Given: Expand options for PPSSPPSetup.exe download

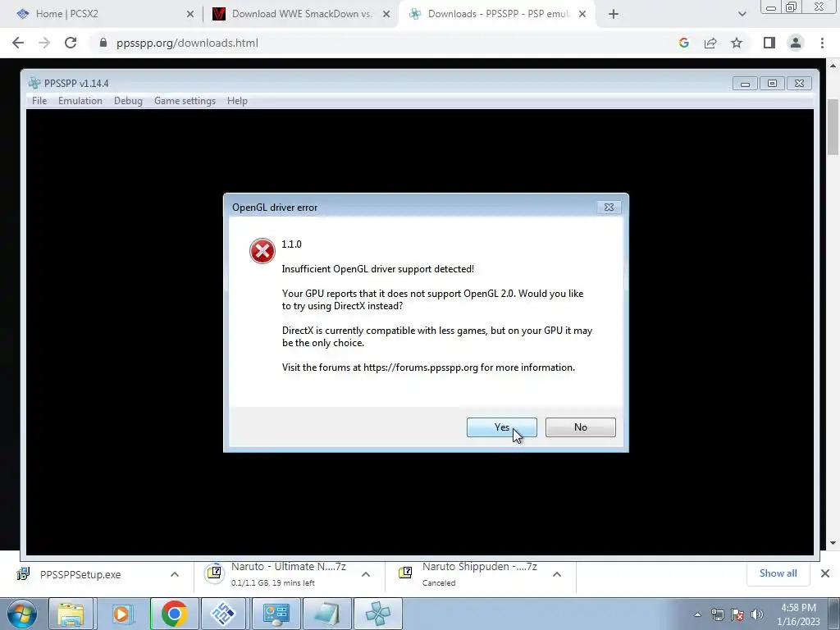Looking at the screenshot, I should click(175, 574).
